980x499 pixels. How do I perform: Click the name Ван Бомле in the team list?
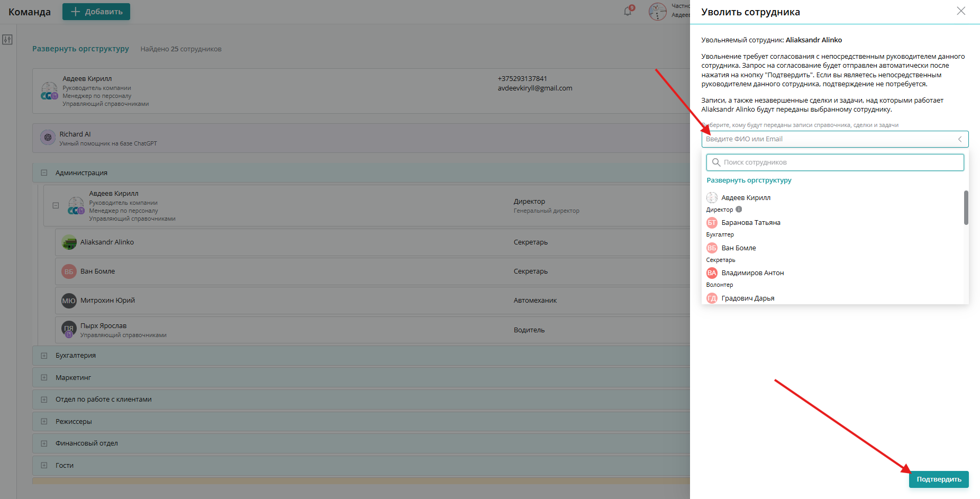[x=97, y=271]
